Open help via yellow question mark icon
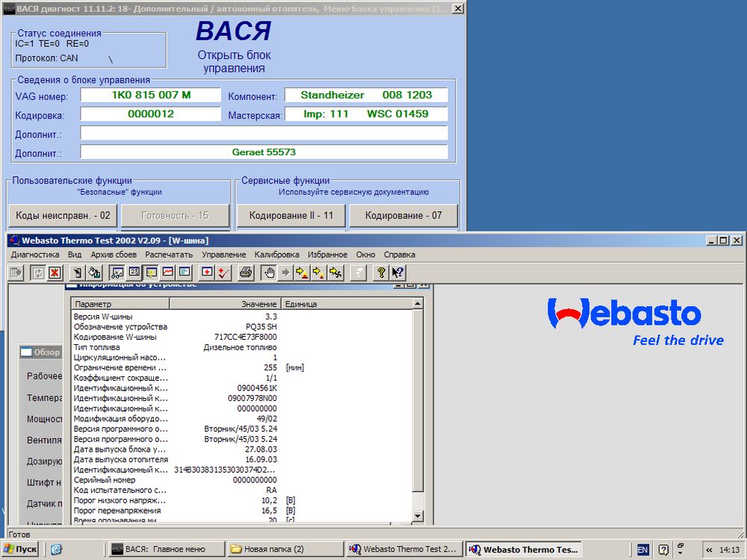Screen dimensions: 747x560 [381, 273]
